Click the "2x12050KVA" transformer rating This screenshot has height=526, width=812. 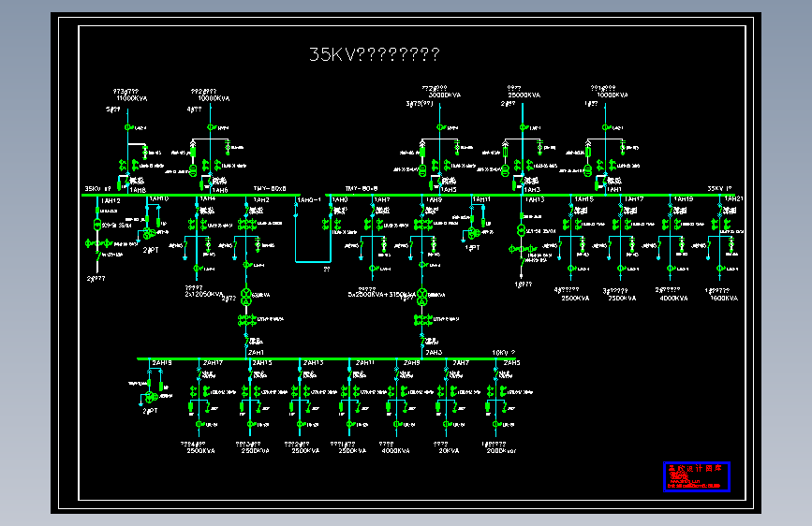pyautogui.click(x=204, y=294)
